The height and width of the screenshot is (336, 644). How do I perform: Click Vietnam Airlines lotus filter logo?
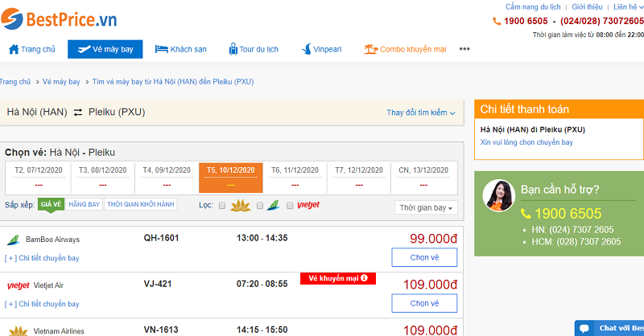240,205
